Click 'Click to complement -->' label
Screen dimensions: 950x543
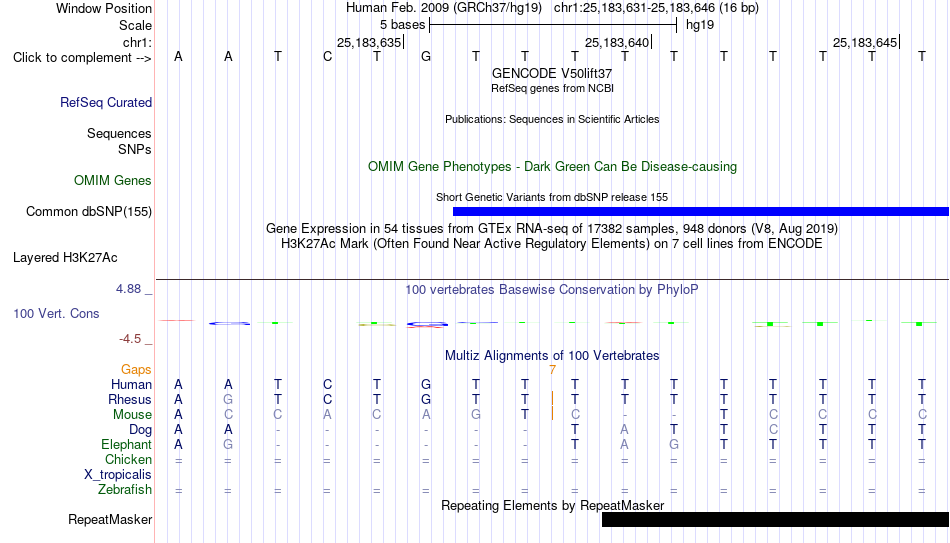(82, 58)
